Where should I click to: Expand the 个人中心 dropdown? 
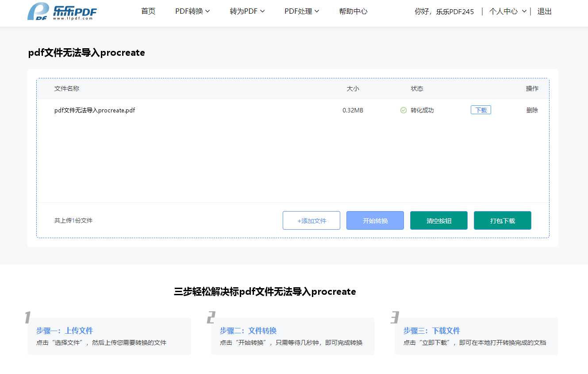tap(508, 12)
